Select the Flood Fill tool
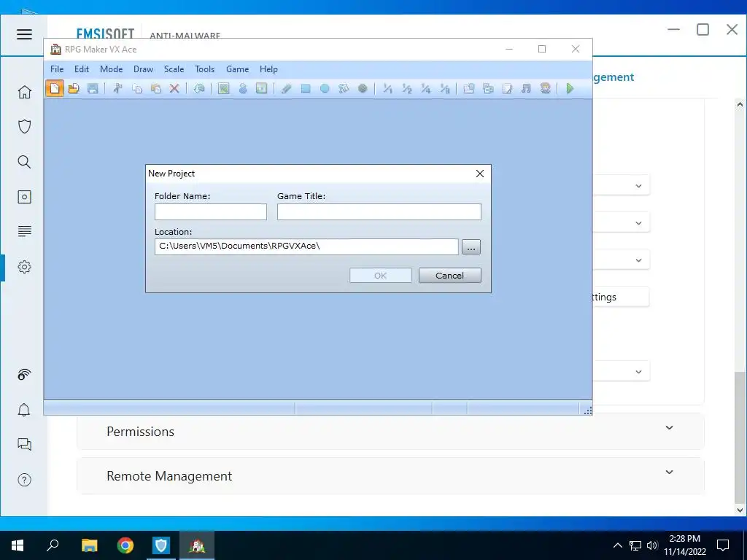Image resolution: width=747 pixels, height=560 pixels. pyautogui.click(x=344, y=88)
